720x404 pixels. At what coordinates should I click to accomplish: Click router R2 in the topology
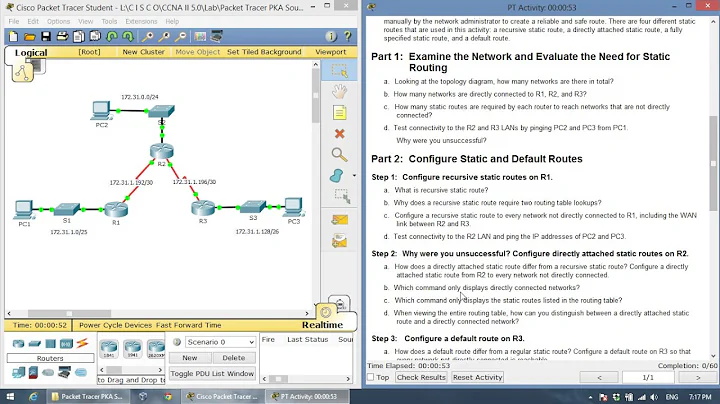tap(162, 152)
